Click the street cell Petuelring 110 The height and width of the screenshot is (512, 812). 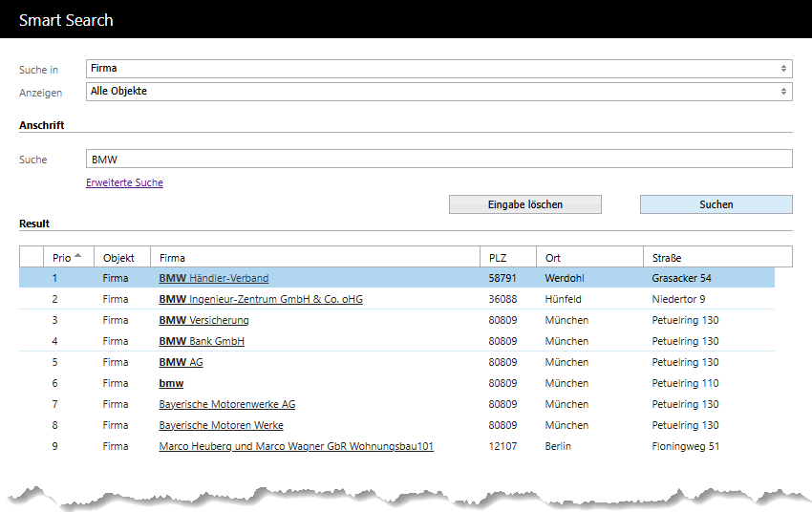coord(685,384)
